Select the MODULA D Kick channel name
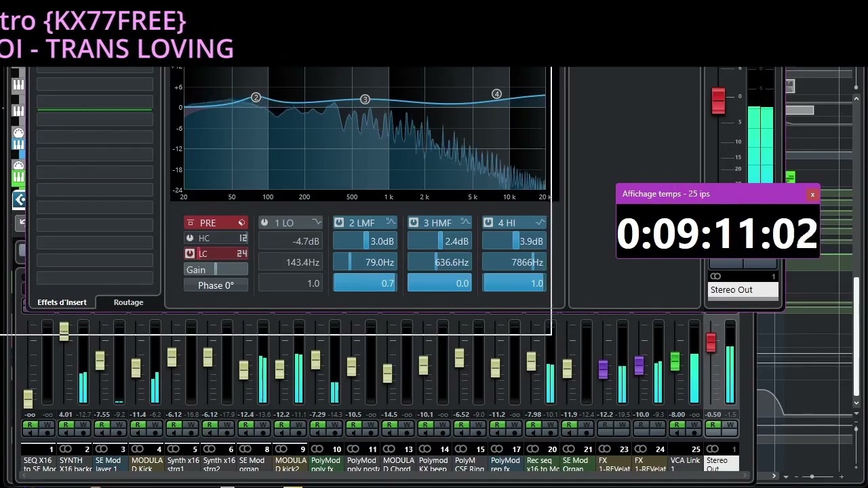Image resolution: width=868 pixels, height=488 pixels. (146, 464)
